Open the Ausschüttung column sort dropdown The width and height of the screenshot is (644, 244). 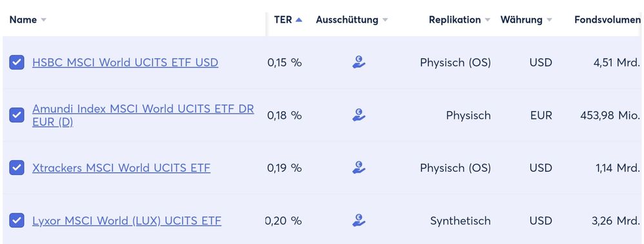pos(385,20)
